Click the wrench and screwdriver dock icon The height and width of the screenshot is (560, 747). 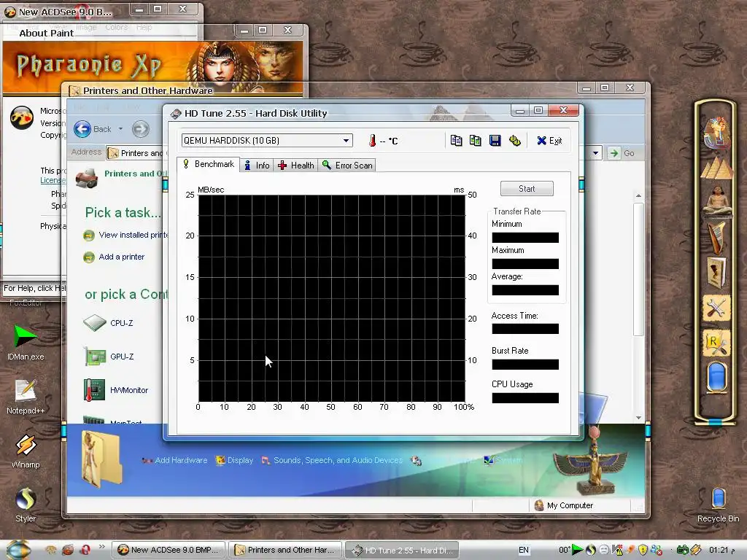(x=716, y=308)
